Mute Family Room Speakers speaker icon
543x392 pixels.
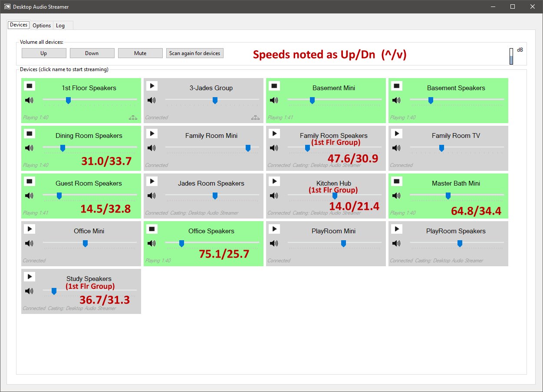(274, 148)
